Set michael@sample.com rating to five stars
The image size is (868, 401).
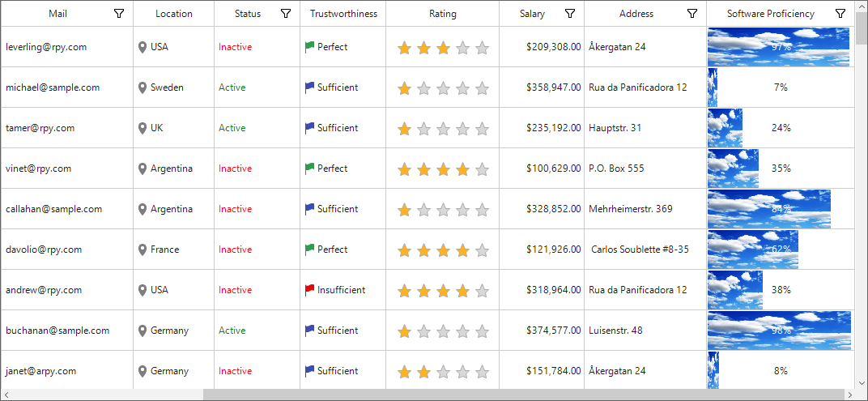click(x=482, y=88)
